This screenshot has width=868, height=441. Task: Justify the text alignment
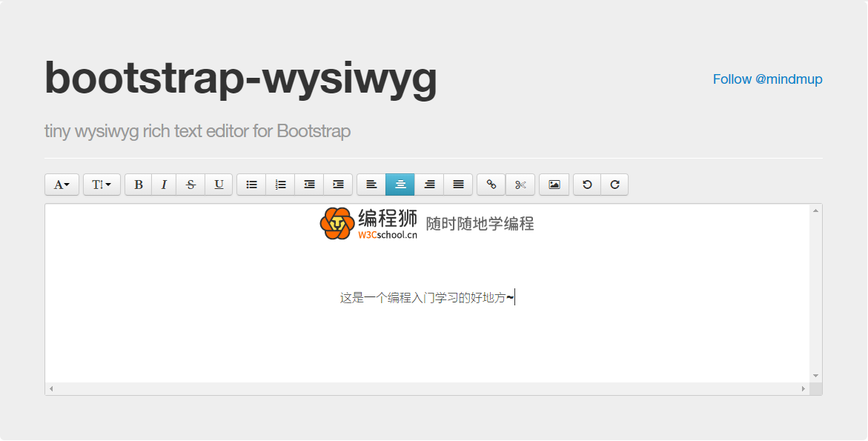point(458,185)
